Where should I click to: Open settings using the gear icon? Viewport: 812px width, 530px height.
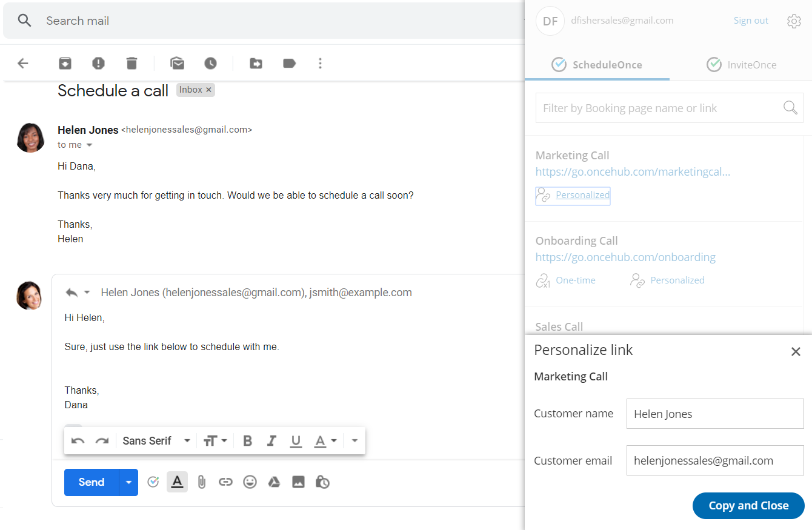tap(794, 21)
